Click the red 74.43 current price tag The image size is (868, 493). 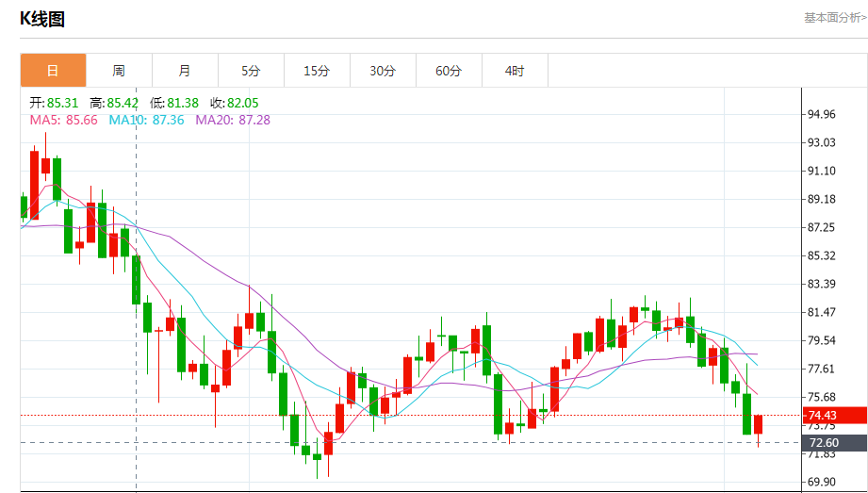click(822, 416)
